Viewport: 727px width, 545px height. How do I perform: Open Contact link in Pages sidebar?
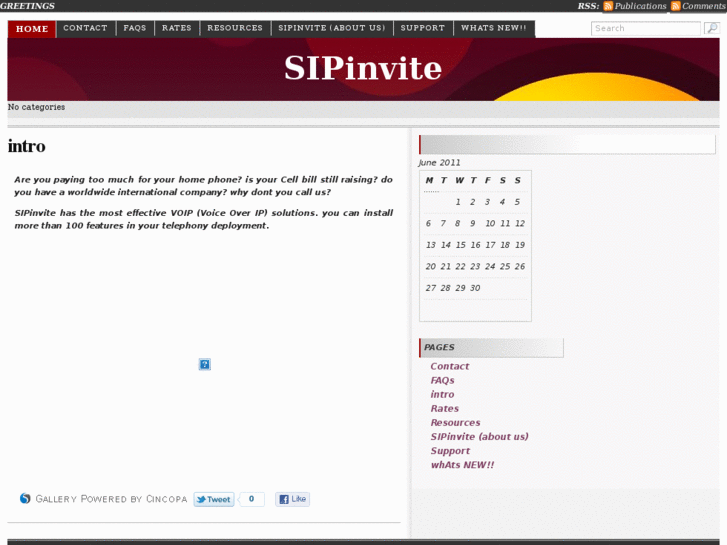tap(450, 366)
